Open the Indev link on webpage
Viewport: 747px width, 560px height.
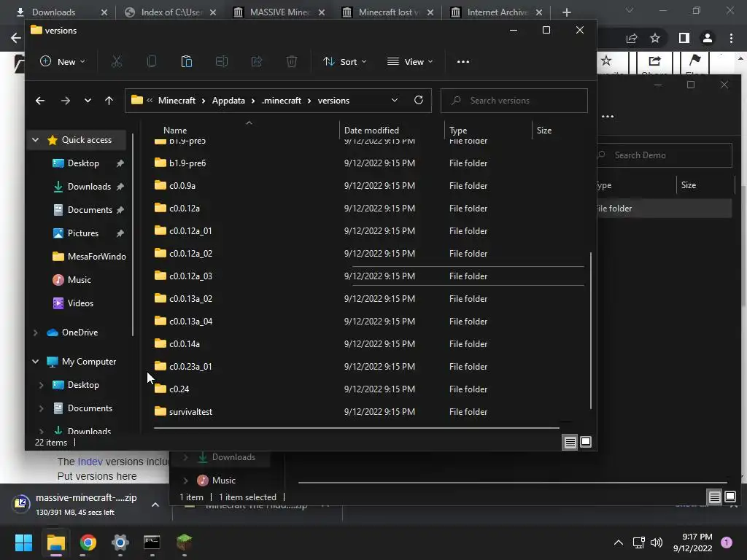click(90, 462)
